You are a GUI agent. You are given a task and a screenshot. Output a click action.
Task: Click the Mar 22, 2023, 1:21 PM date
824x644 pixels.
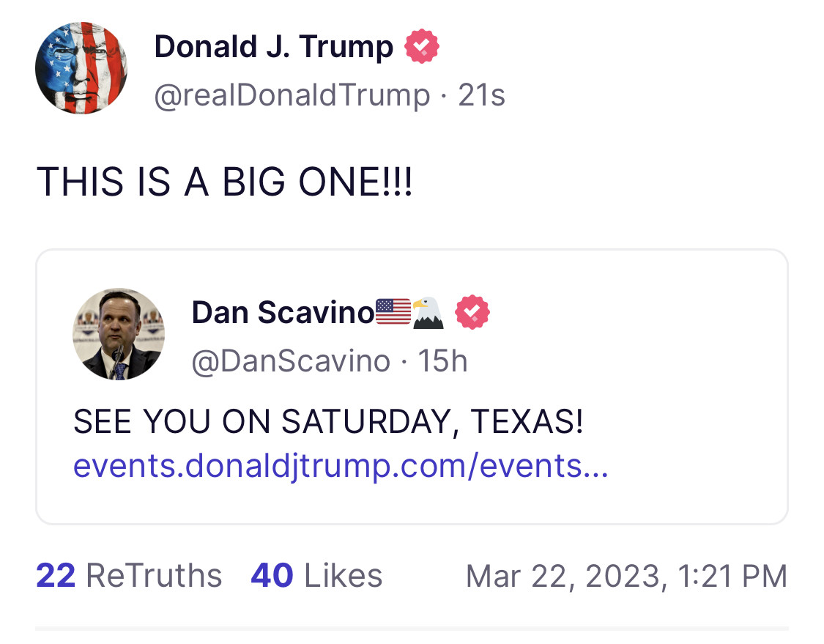(626, 576)
